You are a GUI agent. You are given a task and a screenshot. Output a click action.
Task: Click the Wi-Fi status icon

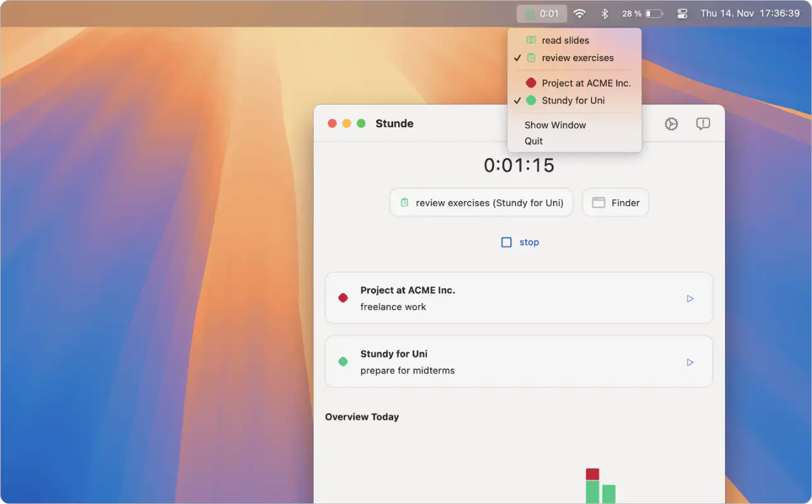point(580,13)
